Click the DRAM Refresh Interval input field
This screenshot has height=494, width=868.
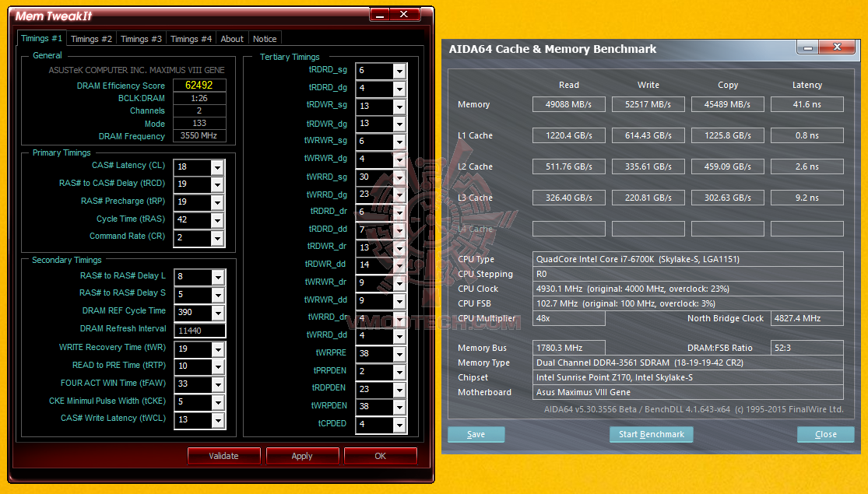200,331
